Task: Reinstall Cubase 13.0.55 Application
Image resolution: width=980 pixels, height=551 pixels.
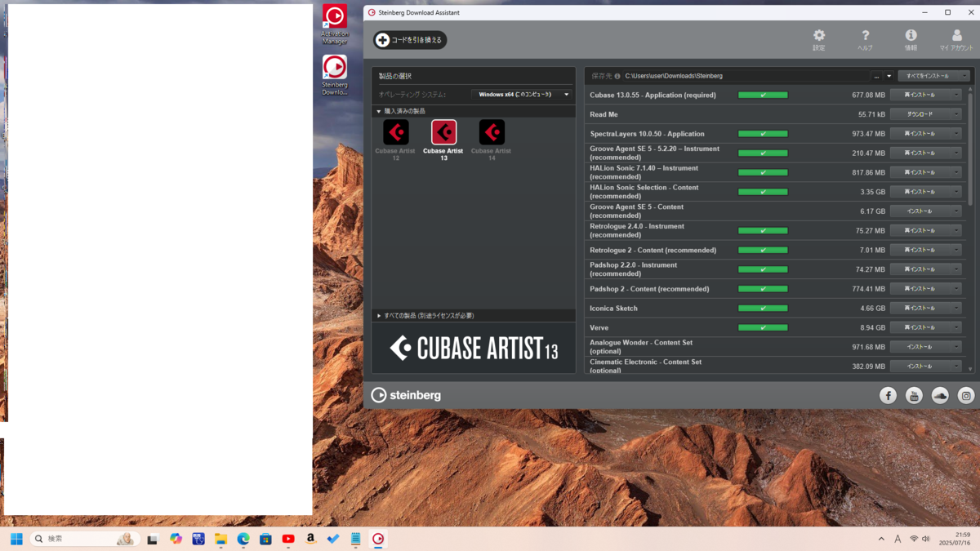Action: (920, 95)
